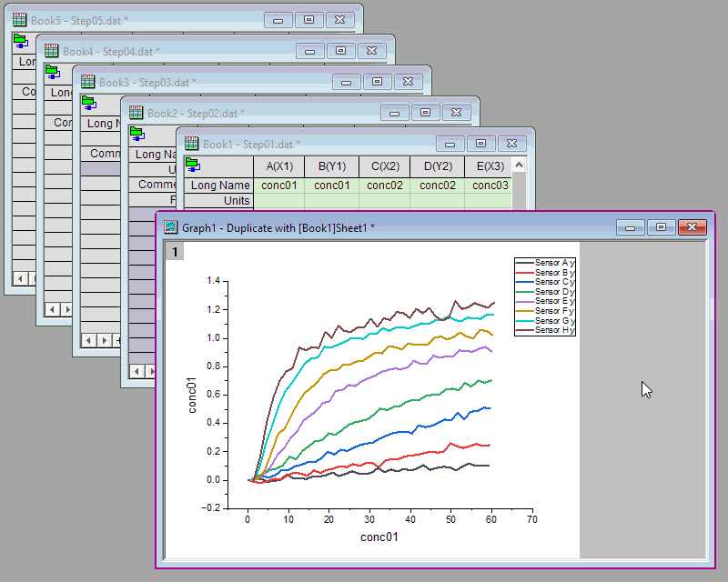Click the left sheet scroll arrow in Book3
The width and height of the screenshot is (728, 582).
pyautogui.click(x=87, y=340)
